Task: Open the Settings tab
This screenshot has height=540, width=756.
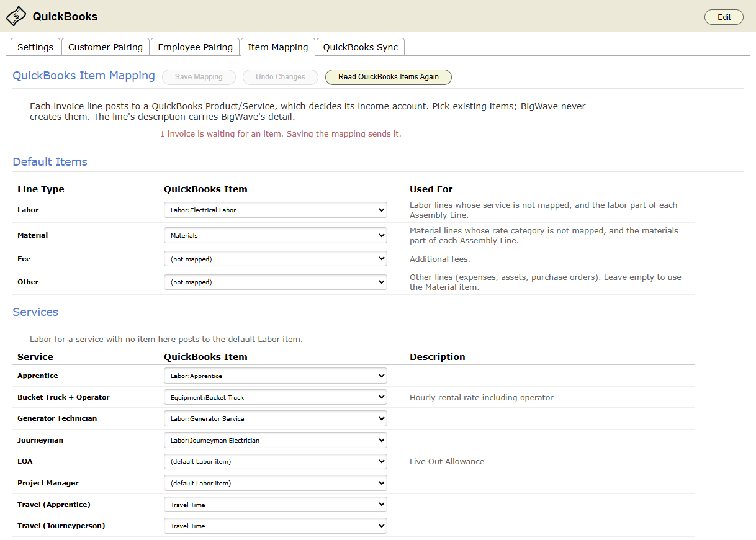Action: tap(35, 47)
